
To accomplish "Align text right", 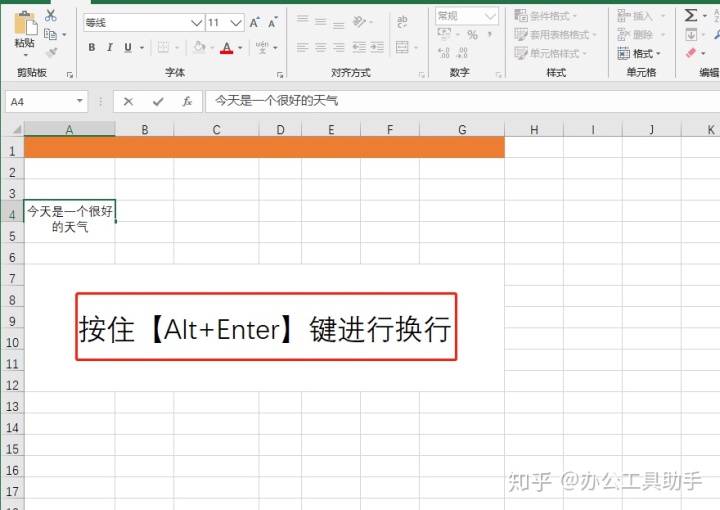I will click(338, 47).
